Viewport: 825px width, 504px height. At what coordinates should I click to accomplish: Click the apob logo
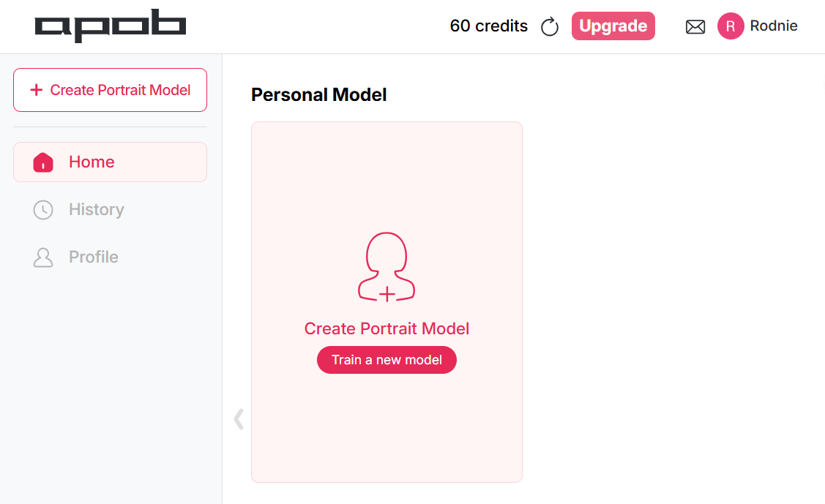110,26
